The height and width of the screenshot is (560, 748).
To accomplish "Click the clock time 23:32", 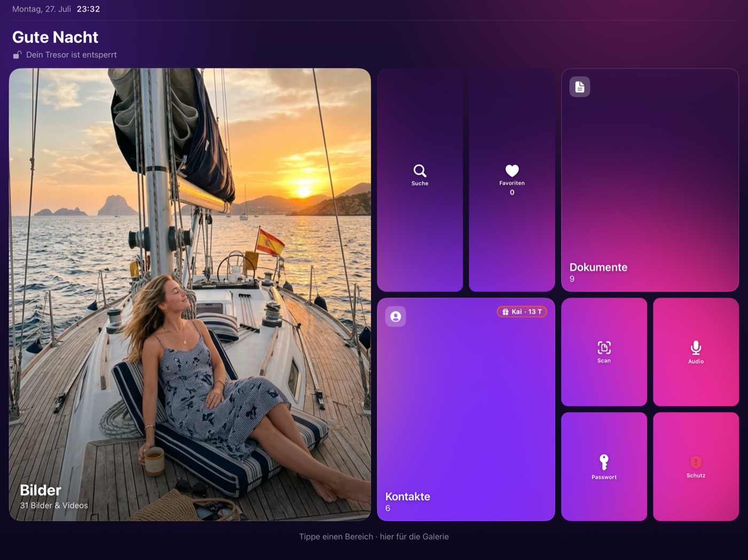I will tap(88, 9).
